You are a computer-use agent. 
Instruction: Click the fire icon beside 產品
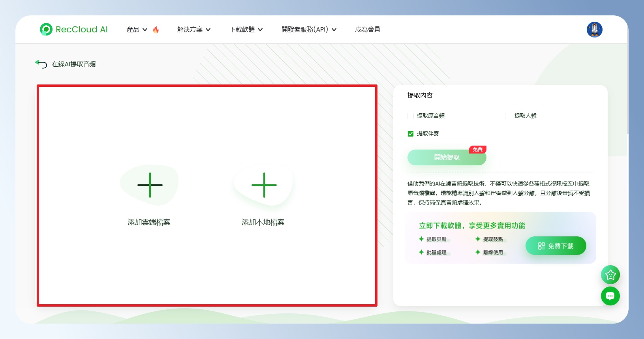156,30
